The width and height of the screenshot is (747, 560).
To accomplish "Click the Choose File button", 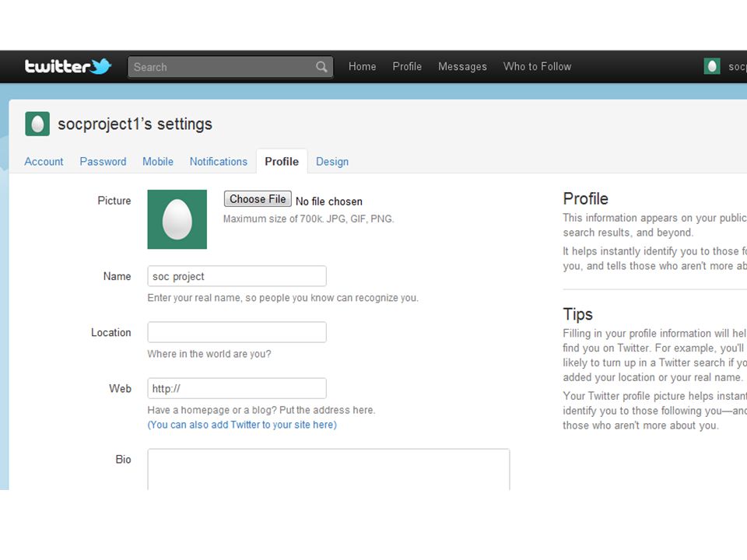I will [x=258, y=199].
